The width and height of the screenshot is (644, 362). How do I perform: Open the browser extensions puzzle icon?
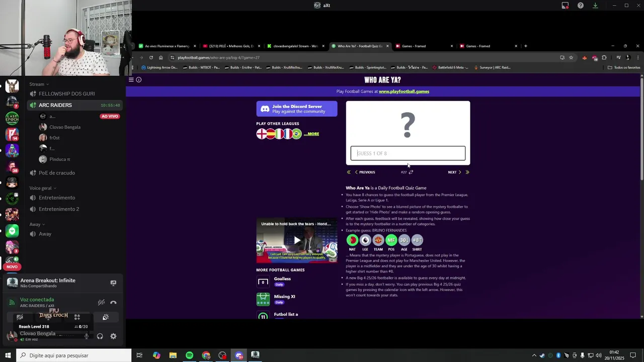click(x=604, y=57)
